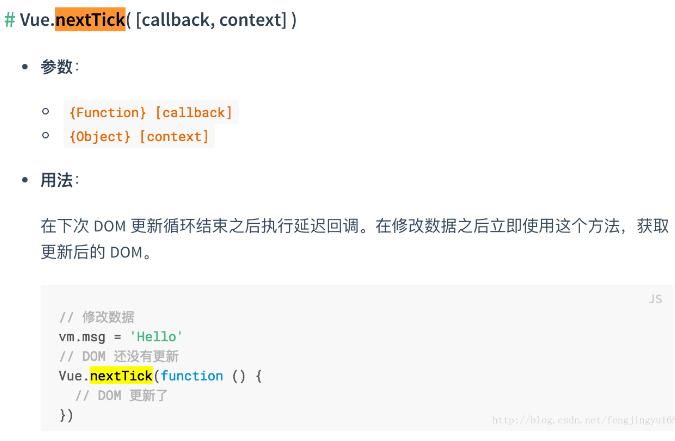Click the // DOM 更新了 comment
The height and width of the screenshot is (441, 675).
[122, 395]
